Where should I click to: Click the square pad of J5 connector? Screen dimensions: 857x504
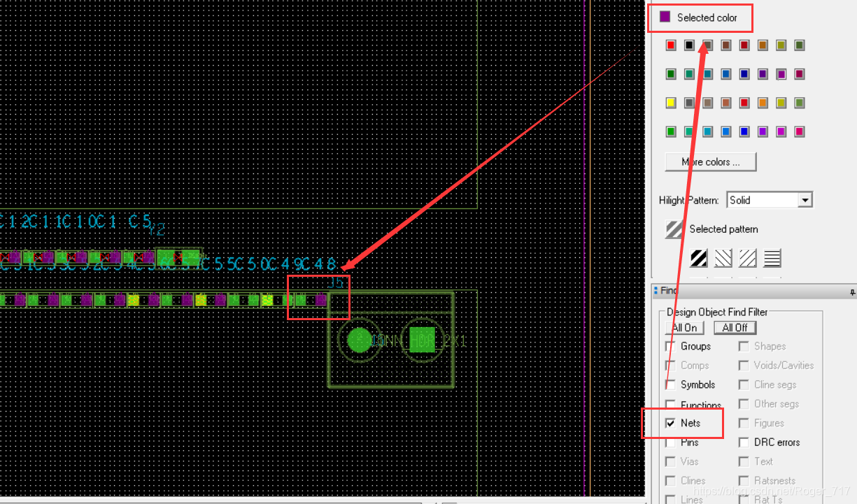pyautogui.click(x=422, y=340)
